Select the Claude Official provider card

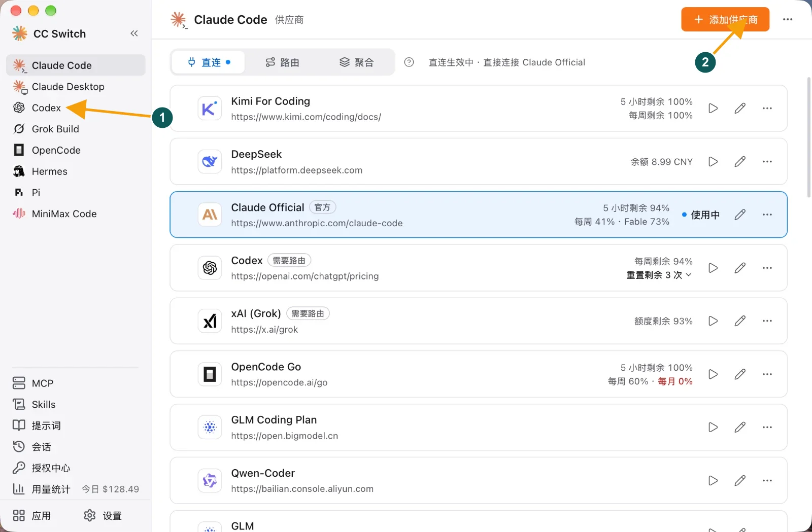click(x=479, y=215)
